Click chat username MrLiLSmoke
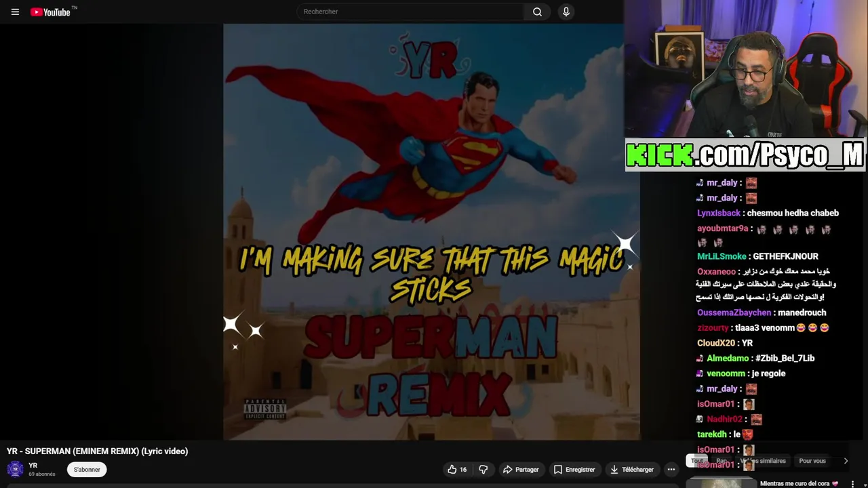This screenshot has width=868, height=488. 722,256
